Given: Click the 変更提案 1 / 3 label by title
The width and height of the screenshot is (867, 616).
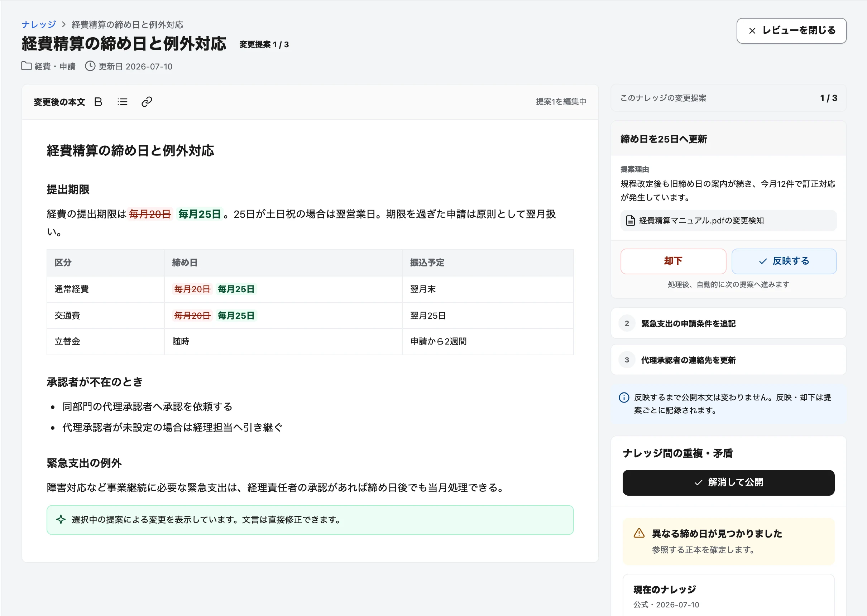Looking at the screenshot, I should point(264,45).
